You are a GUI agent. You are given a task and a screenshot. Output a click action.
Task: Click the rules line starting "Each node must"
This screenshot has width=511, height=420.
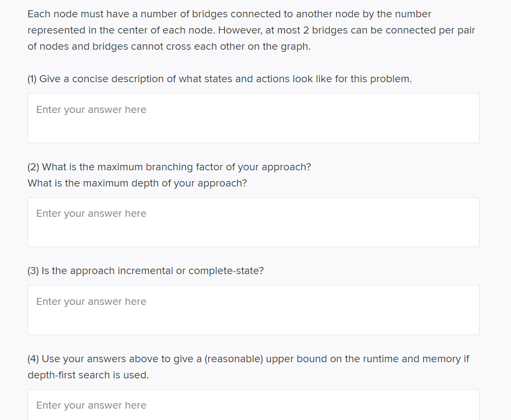click(x=229, y=14)
